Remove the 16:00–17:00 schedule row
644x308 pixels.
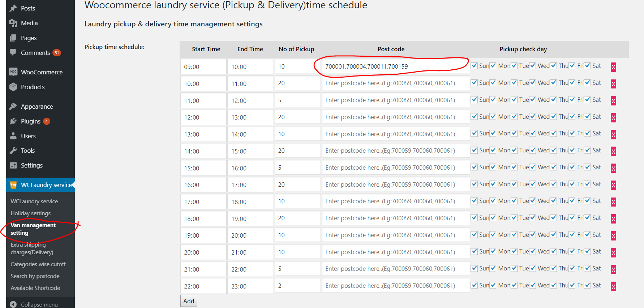tap(613, 185)
